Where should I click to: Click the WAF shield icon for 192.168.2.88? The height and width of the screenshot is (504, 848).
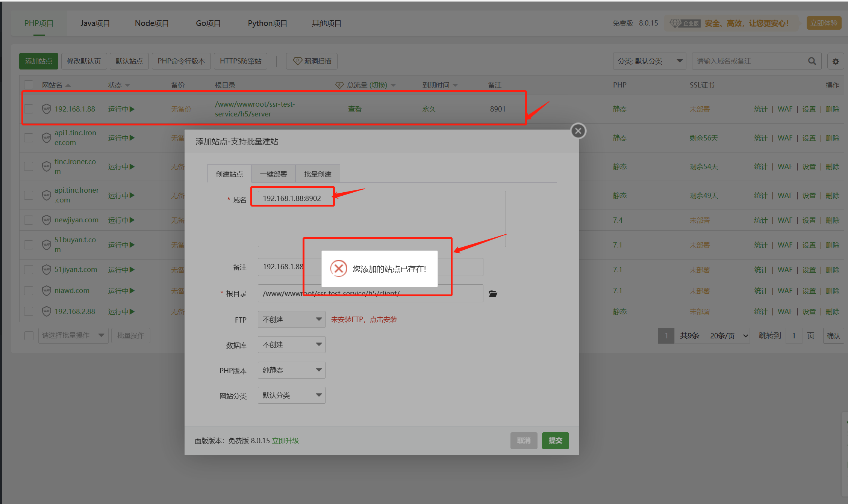click(46, 311)
